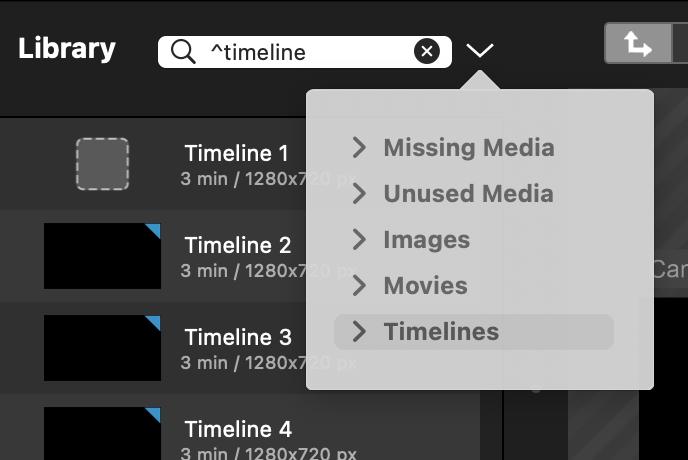Expand the Movies chevron arrow

pos(360,286)
